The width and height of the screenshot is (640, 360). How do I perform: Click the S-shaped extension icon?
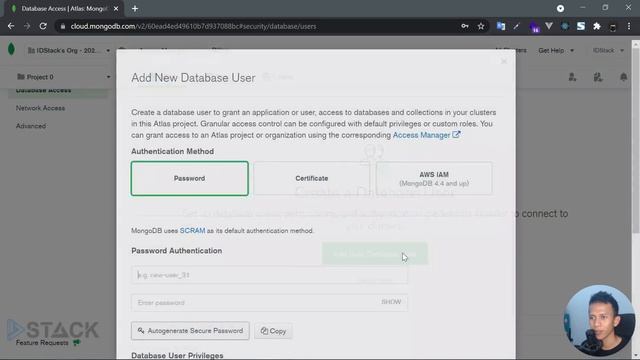coord(581,26)
